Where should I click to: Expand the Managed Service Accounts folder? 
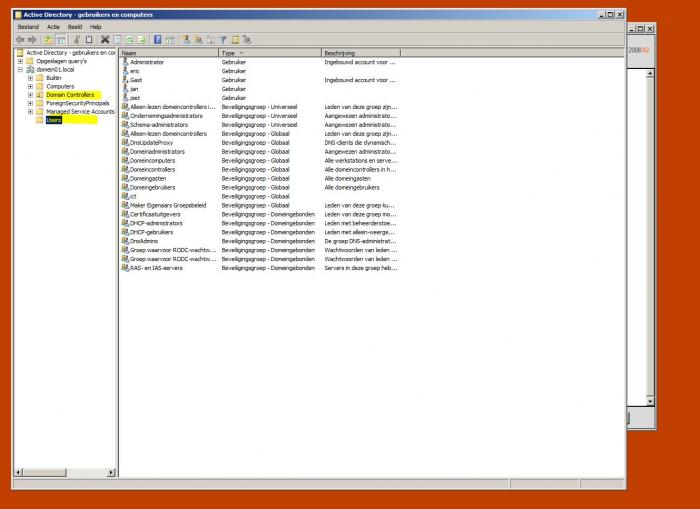coord(30,112)
